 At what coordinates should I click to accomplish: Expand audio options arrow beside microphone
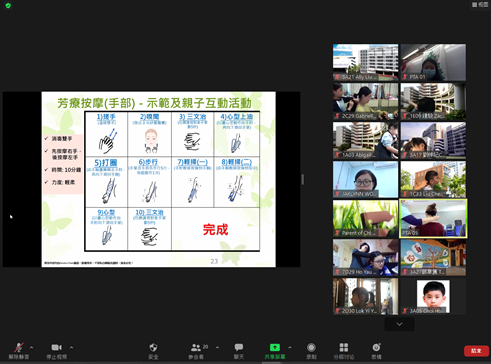31,347
